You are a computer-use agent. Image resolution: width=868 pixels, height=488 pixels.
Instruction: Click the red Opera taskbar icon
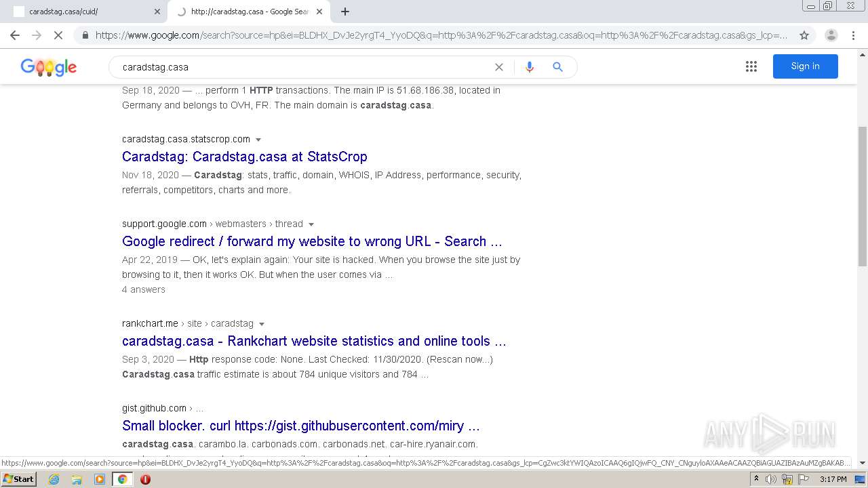point(145,479)
